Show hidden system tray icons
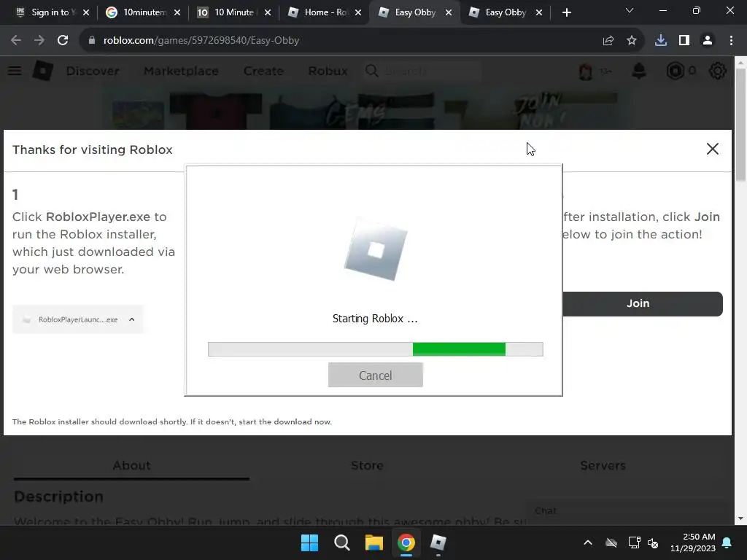The height and width of the screenshot is (560, 747). (x=588, y=542)
